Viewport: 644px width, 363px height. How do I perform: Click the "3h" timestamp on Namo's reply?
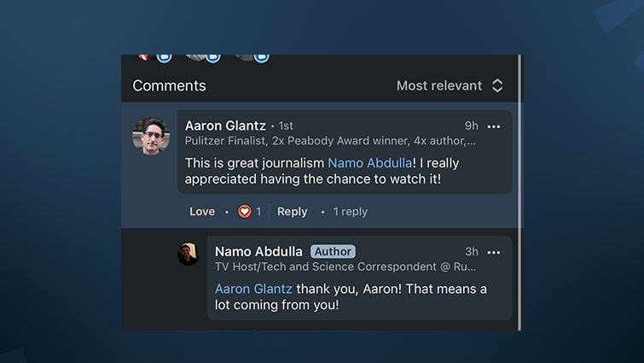click(472, 251)
